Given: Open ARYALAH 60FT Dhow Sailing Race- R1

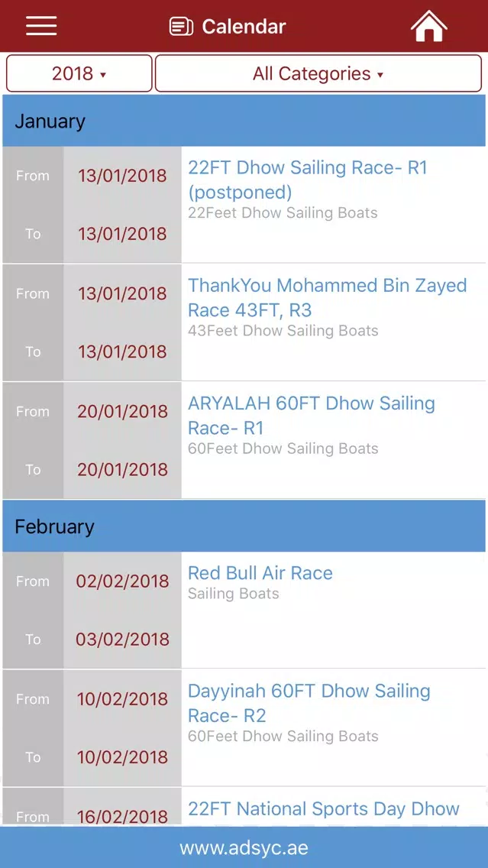Looking at the screenshot, I should point(312,416).
